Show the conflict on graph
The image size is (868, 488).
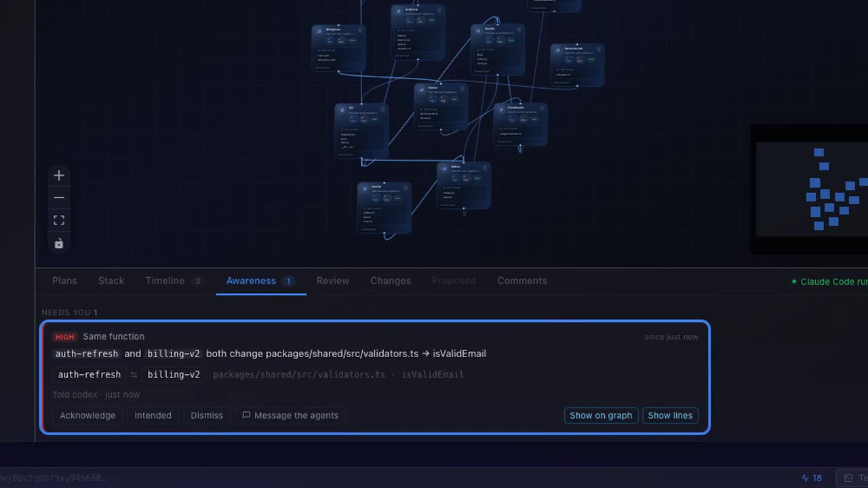click(x=601, y=415)
